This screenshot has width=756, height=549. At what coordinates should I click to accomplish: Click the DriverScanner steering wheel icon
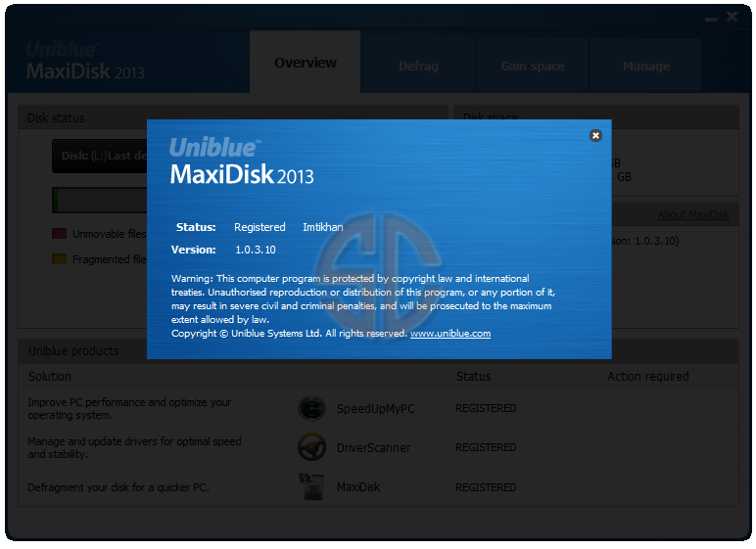(311, 447)
